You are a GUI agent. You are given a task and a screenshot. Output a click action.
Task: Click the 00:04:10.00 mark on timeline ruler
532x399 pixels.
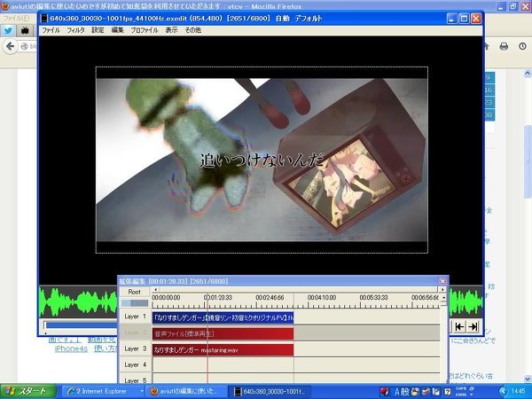321,298
